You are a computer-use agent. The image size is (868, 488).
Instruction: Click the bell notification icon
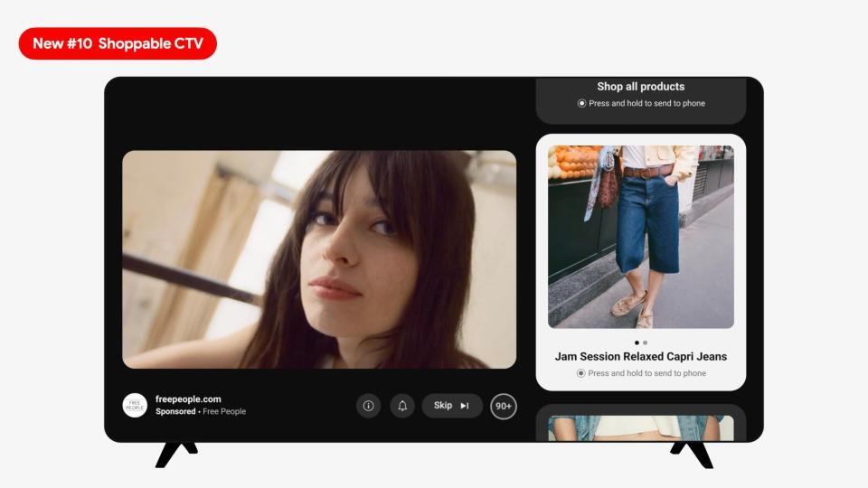tap(402, 406)
